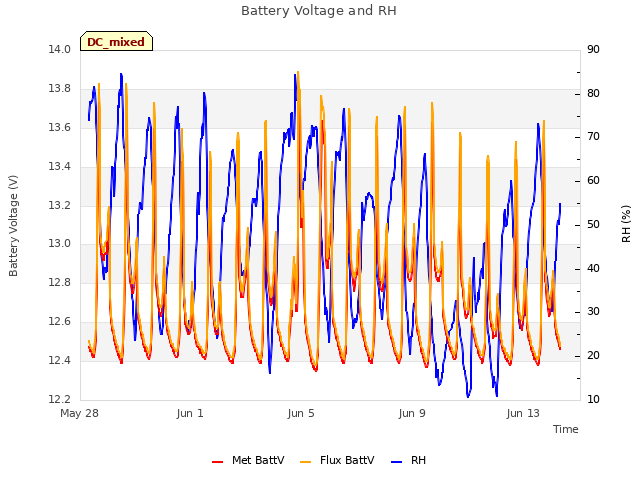The height and width of the screenshot is (480, 640).
Task: Click the 12.6 voltage tick label
Action: click(59, 321)
